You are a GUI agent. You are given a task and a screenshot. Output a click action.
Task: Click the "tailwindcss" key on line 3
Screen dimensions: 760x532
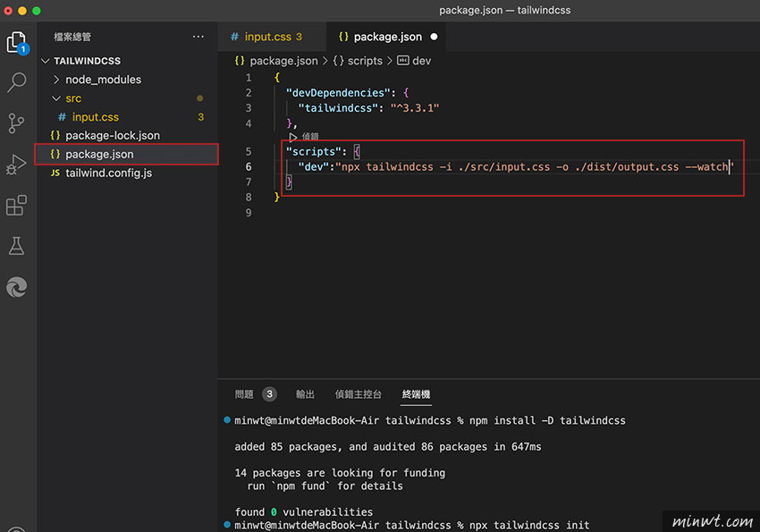click(338, 107)
